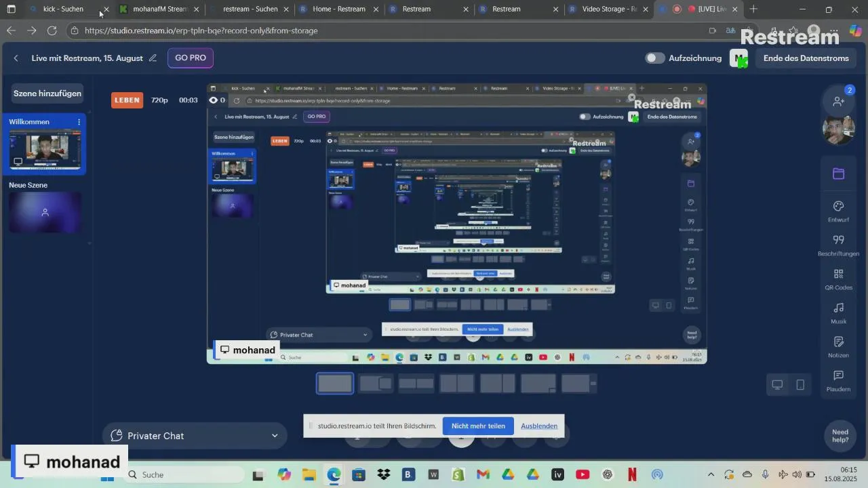
Task: Open the Beschriftungen captions panel
Action: coord(839,245)
